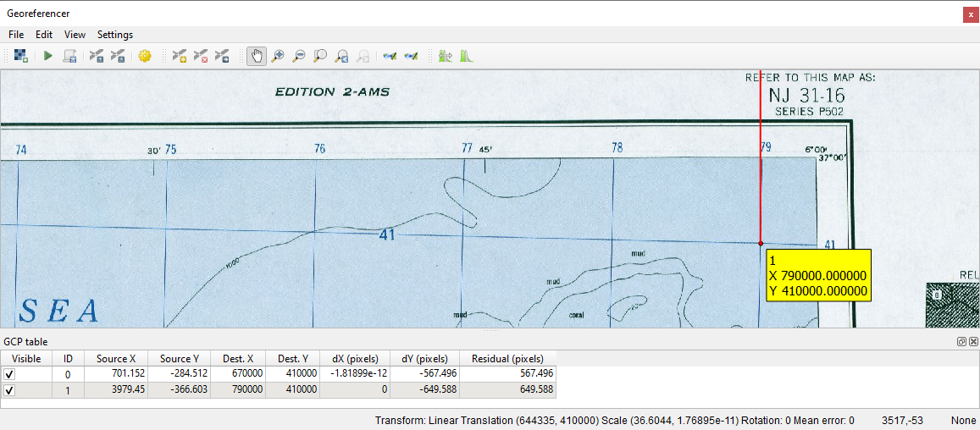Activate the Pan hand tool
Screen dimensions: 980x430
(255, 56)
